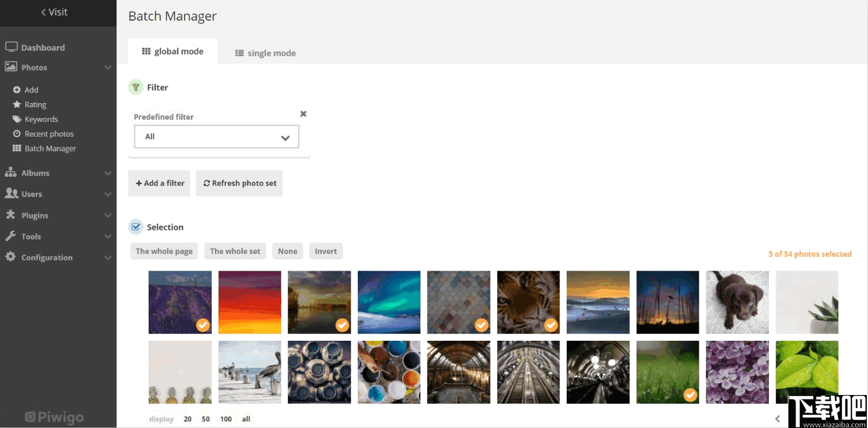The image size is (868, 428).
Task: Click the Refresh photo set button
Action: [239, 183]
